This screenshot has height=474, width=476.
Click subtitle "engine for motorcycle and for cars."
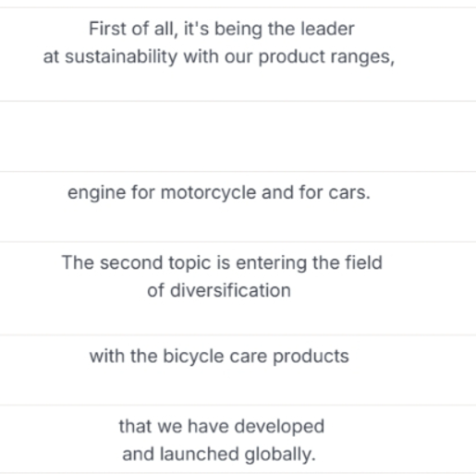219,193
